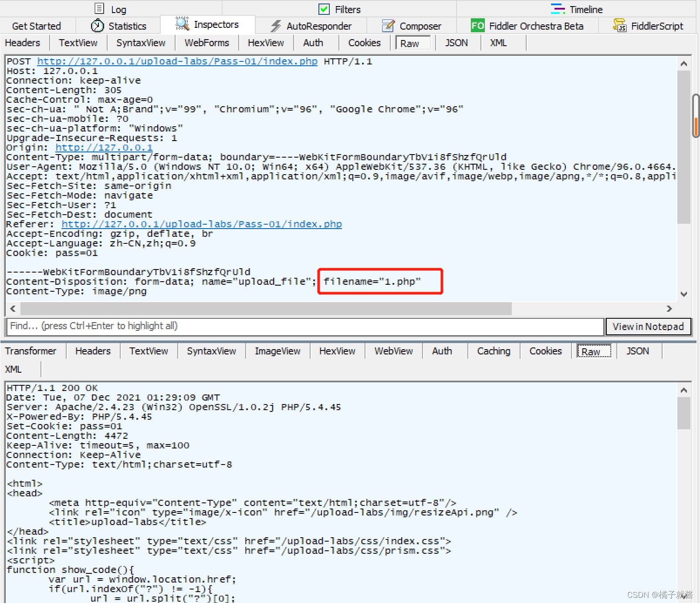Select the response Raw tab
The height and width of the screenshot is (603, 700).
tap(594, 351)
